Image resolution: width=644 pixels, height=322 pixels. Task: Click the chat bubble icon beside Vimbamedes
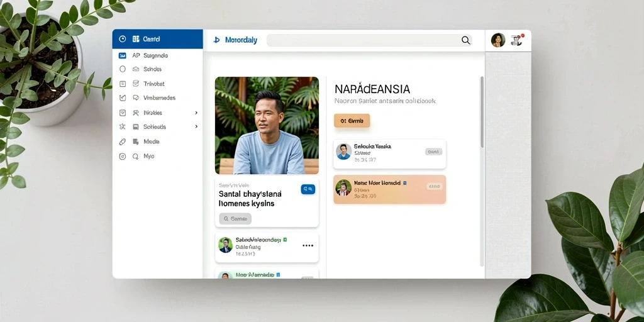point(136,97)
